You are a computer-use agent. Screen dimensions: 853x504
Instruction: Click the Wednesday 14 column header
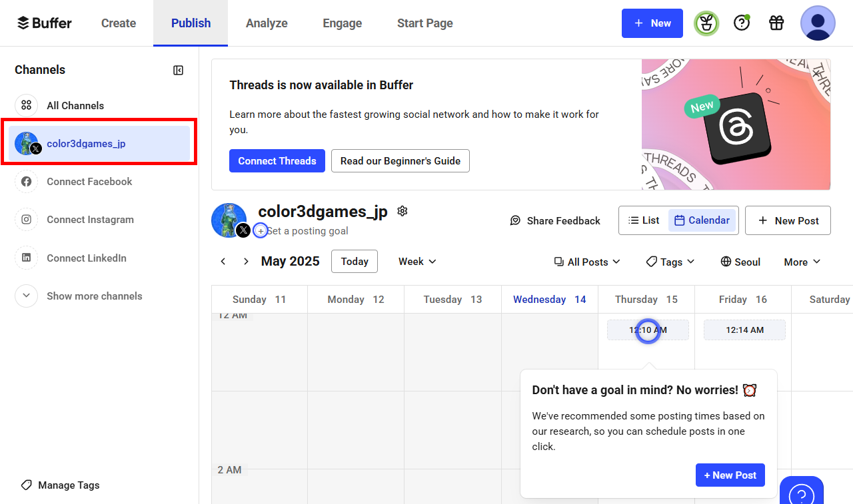pyautogui.click(x=550, y=300)
